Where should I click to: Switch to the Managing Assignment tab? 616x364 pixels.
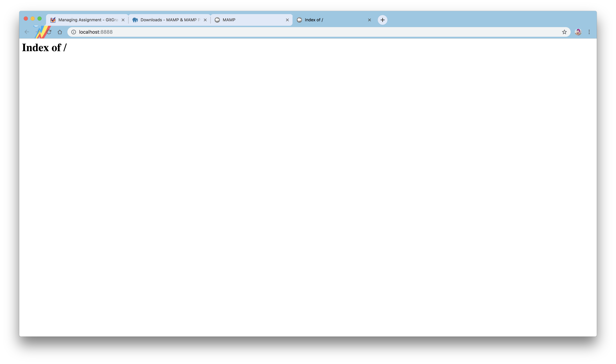click(88, 20)
